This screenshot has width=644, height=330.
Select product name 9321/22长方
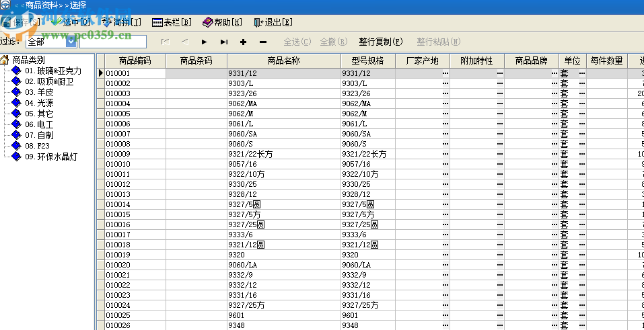(284, 154)
